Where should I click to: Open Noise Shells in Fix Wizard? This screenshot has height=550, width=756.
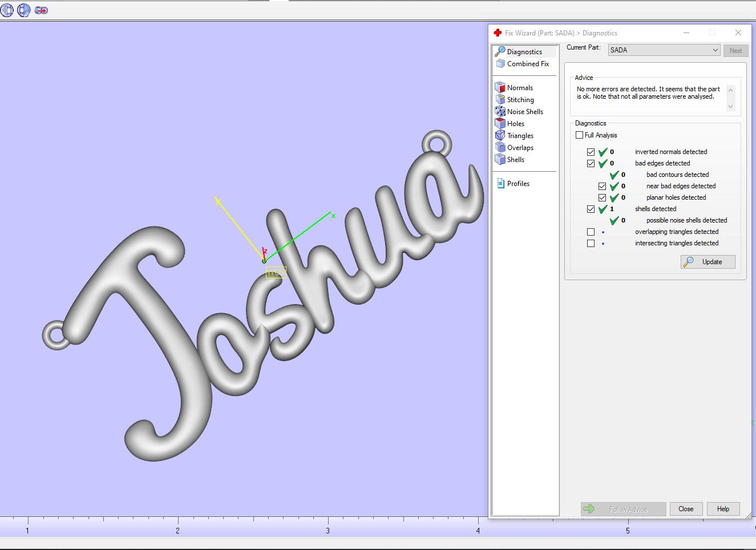pos(524,112)
